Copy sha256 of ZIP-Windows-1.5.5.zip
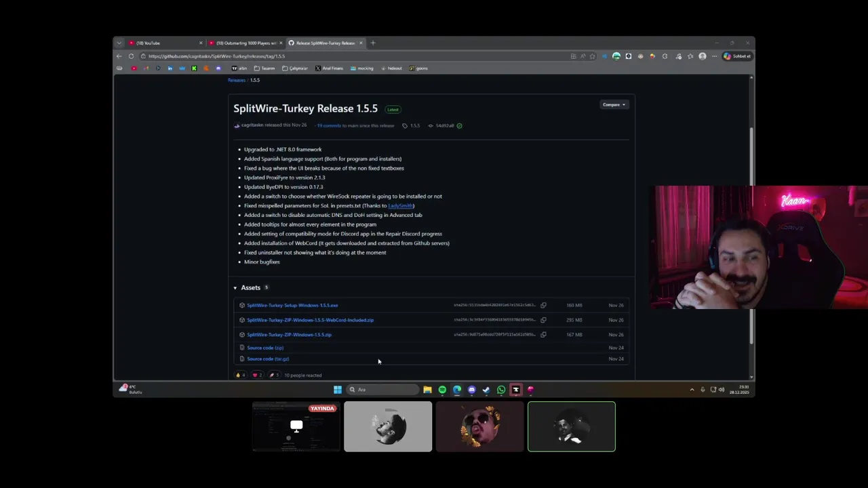 [543, 335]
